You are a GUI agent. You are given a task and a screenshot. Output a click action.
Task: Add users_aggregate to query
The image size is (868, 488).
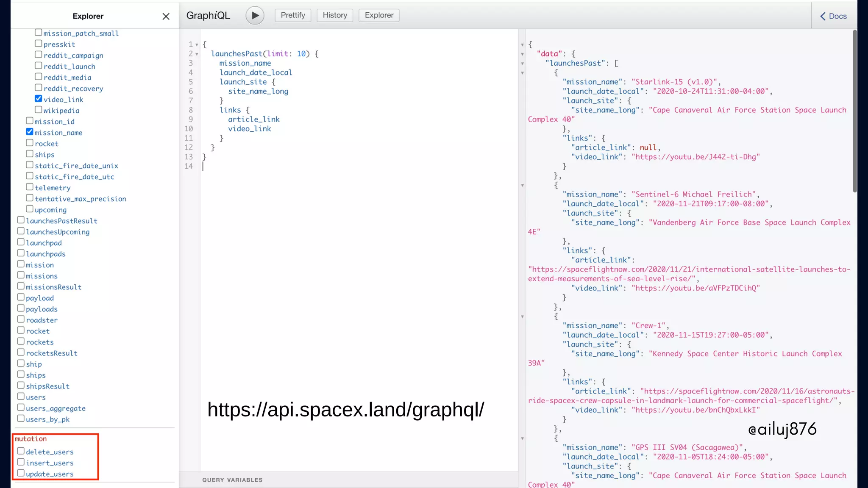21,407
